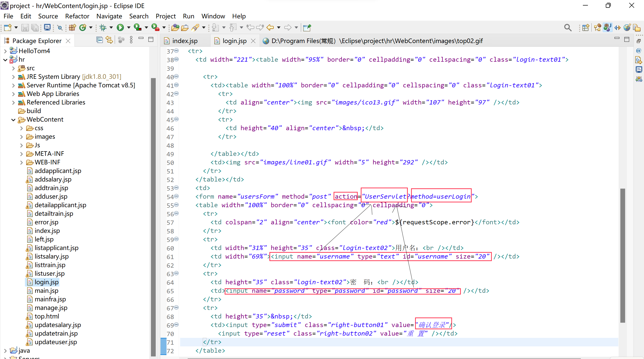Click the Open Perspective icon
Image resolution: width=644 pixels, height=359 pixels.
[x=586, y=27]
